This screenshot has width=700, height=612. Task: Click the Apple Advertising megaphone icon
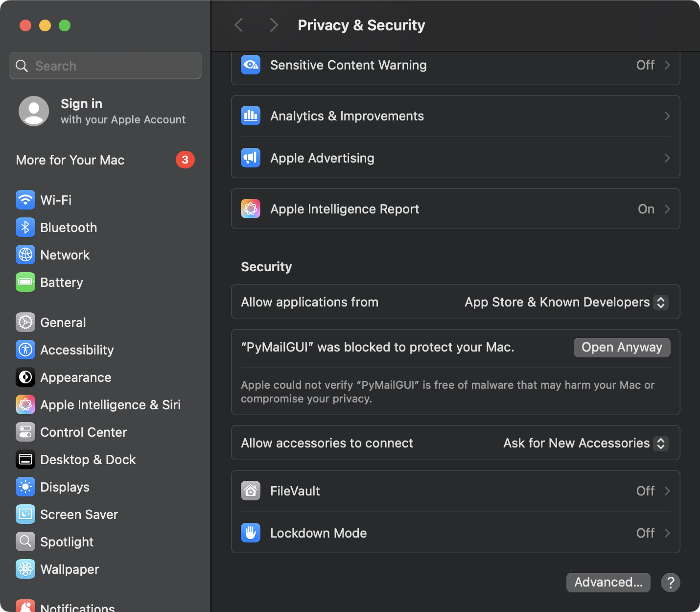pos(251,158)
